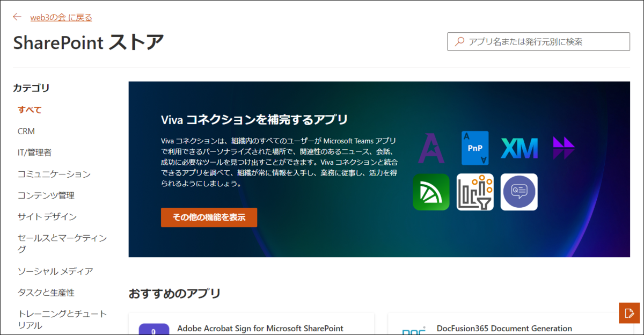Click the purple double-arrow app icon
Image resolution: width=644 pixels, height=335 pixels.
[564, 148]
